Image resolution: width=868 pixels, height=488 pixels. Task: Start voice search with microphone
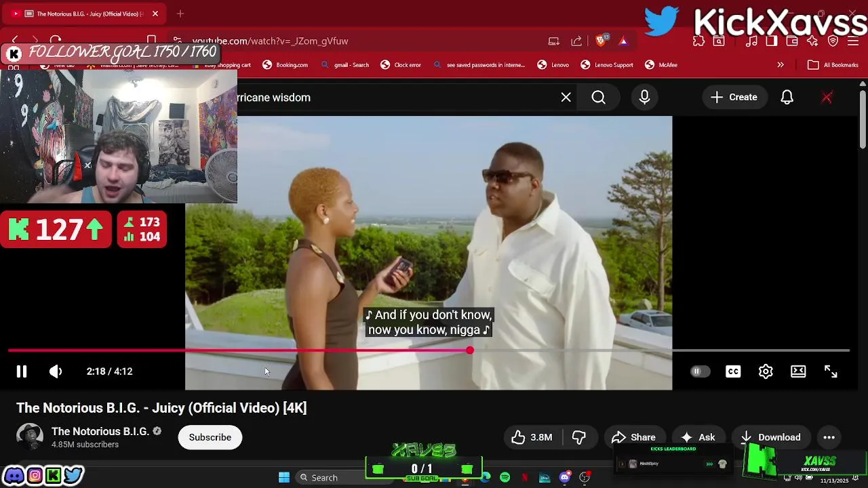[644, 98]
